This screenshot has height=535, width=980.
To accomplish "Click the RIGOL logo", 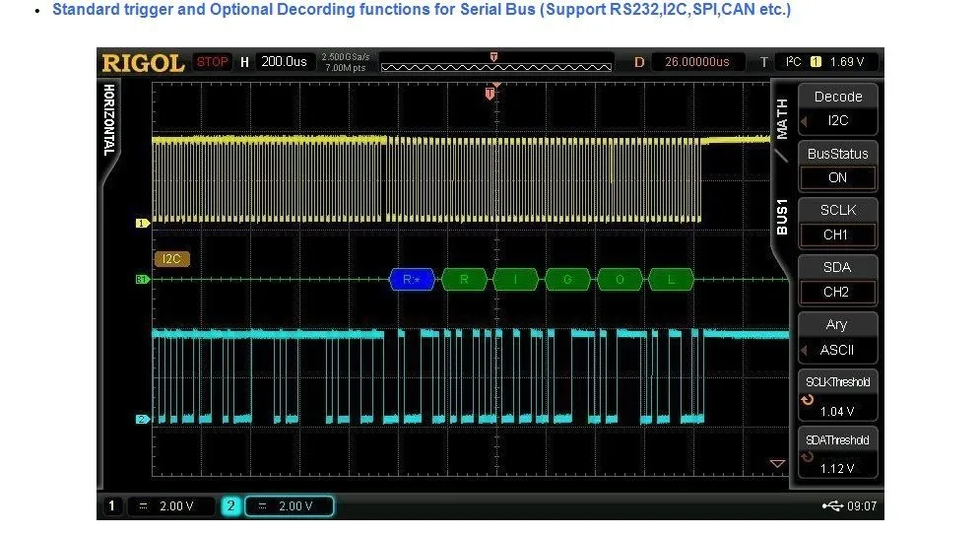I will click(143, 63).
